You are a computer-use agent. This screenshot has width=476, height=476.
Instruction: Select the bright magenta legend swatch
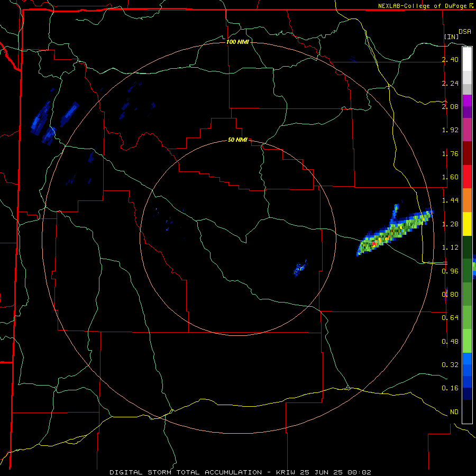coord(467,100)
